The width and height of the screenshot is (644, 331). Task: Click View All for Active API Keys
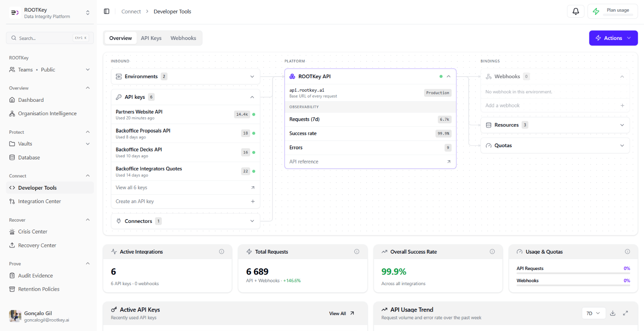click(342, 313)
